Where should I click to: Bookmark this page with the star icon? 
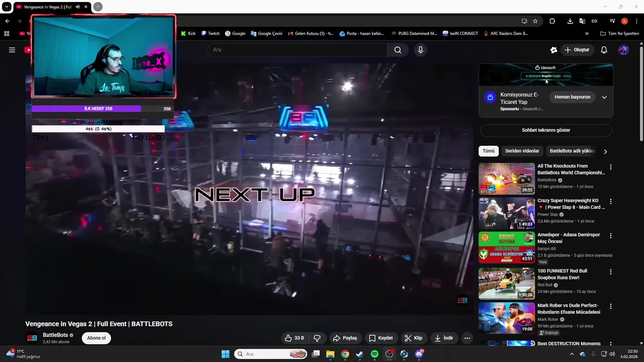click(535, 21)
